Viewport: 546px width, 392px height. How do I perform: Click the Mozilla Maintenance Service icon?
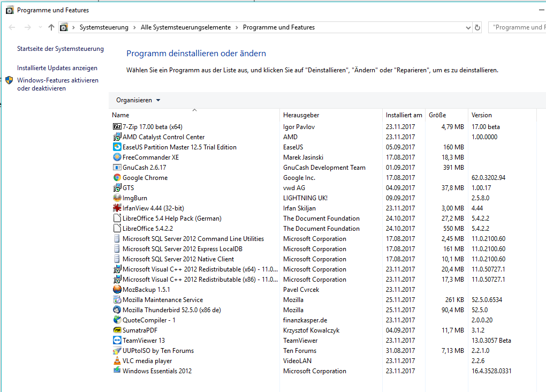(117, 299)
